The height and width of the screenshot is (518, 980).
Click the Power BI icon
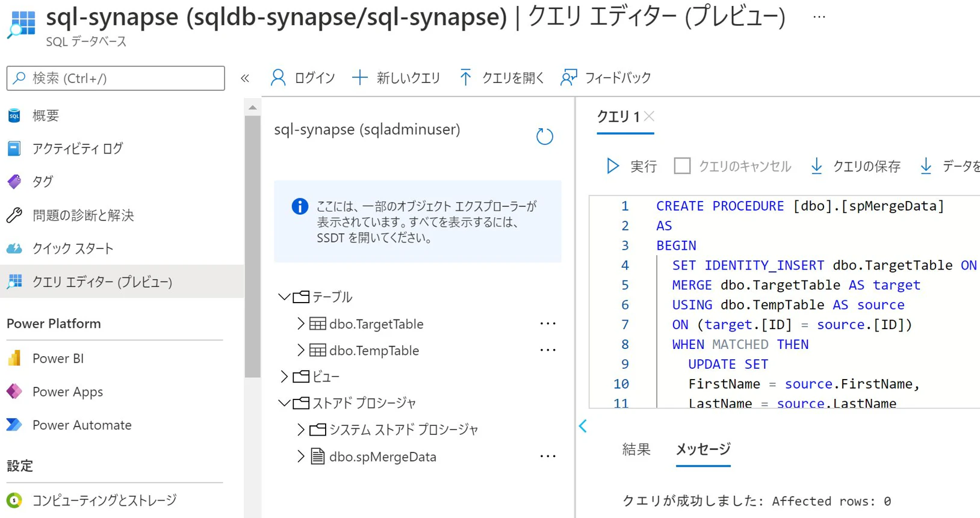pyautogui.click(x=14, y=358)
